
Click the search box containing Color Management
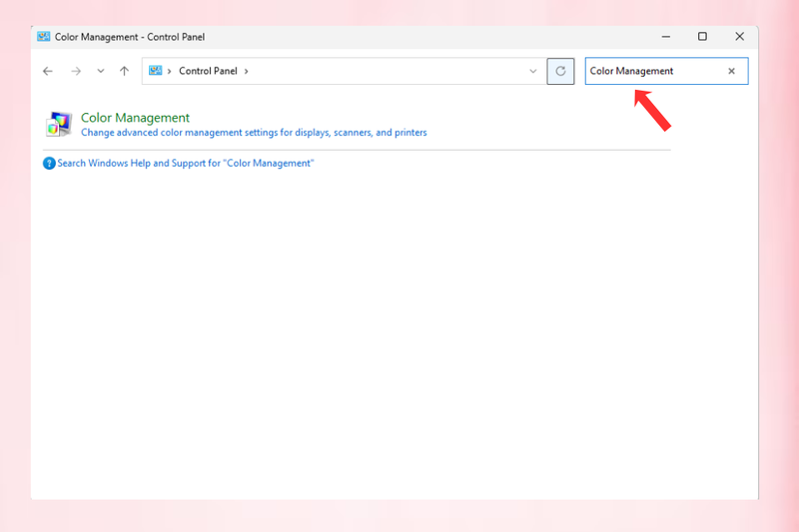tap(666, 71)
